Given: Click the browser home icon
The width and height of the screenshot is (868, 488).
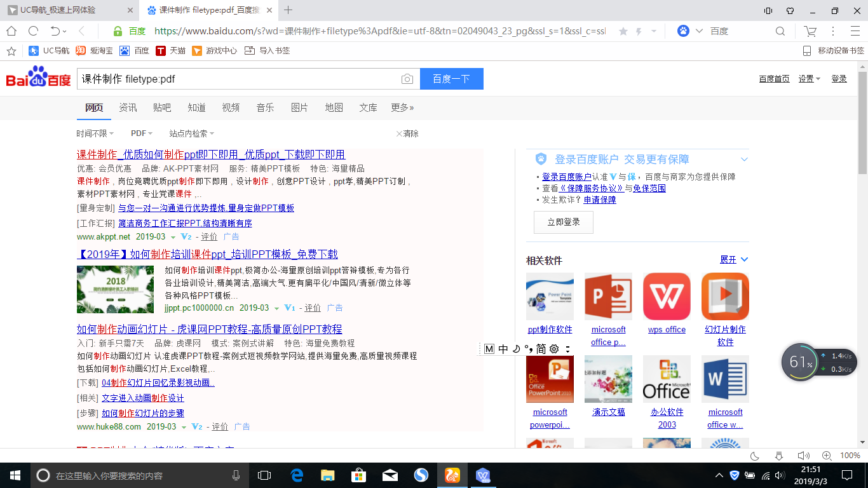Looking at the screenshot, I should coord(11,31).
